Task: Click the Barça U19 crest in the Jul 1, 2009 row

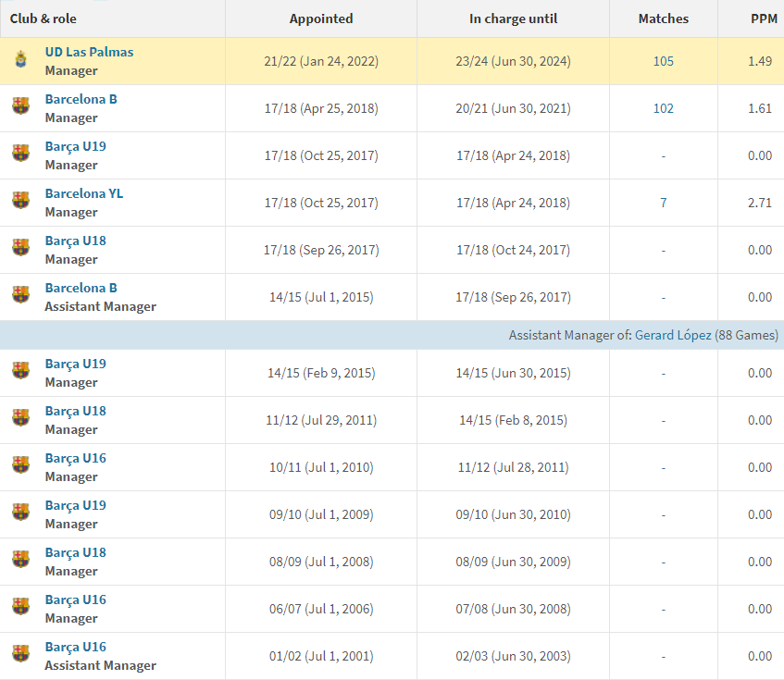Action: 20,514
